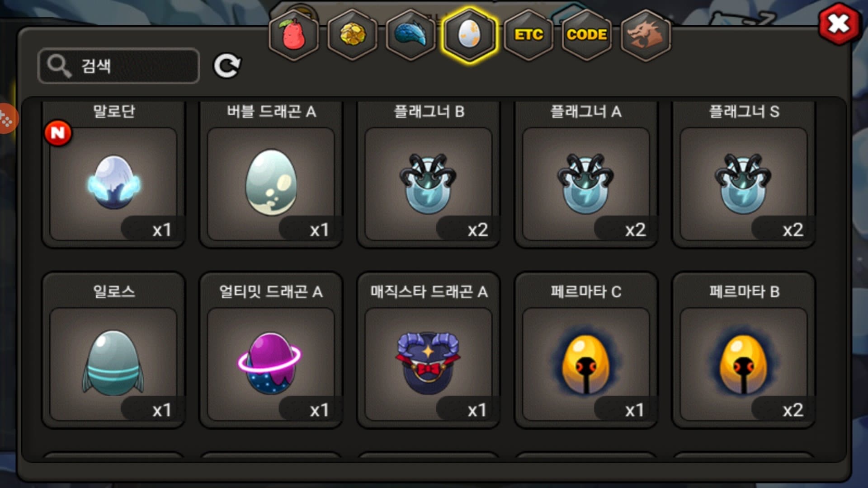This screenshot has width=868, height=488.
Task: Pick the 페르마타 C golden egg
Action: point(586,350)
